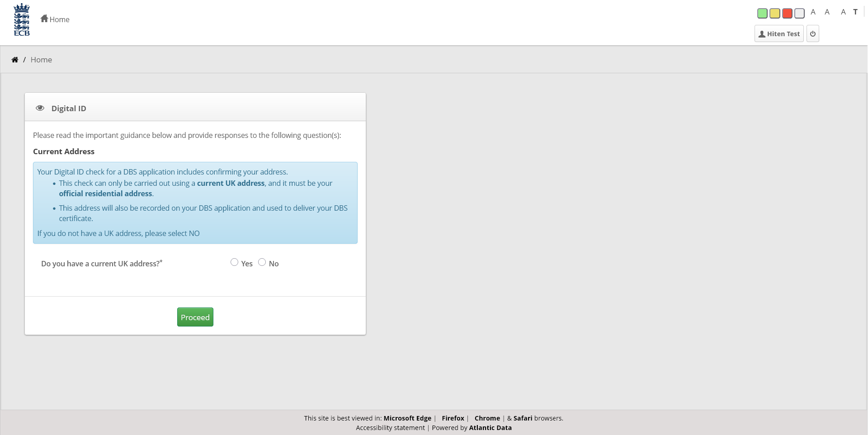Click the Microsoft Edge footer link

[407, 418]
